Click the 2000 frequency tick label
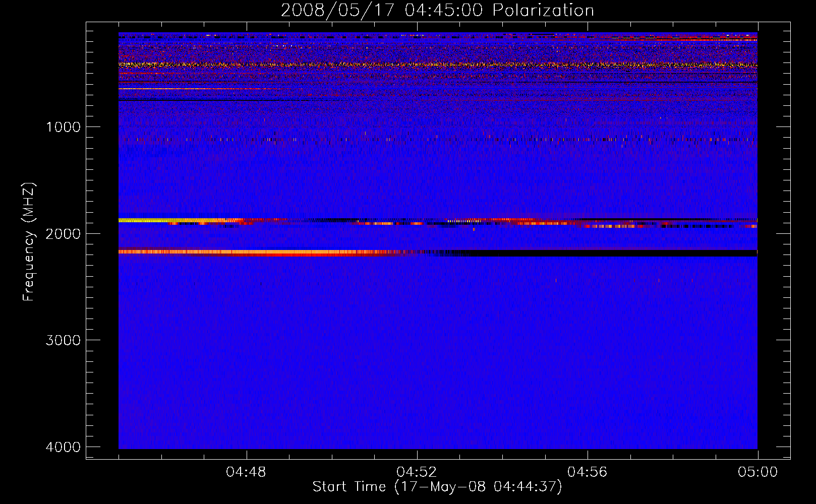This screenshot has height=504, width=816. tap(63, 233)
